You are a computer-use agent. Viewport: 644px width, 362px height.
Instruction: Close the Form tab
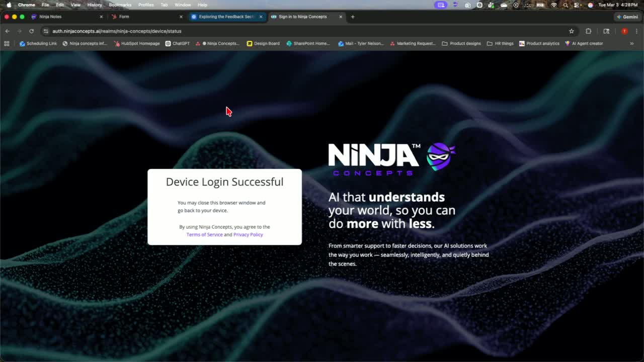181,17
